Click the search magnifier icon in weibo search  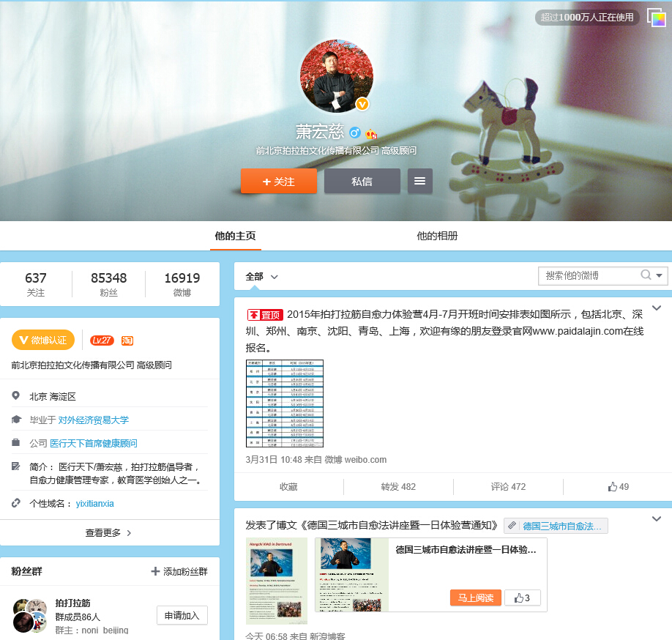click(646, 275)
